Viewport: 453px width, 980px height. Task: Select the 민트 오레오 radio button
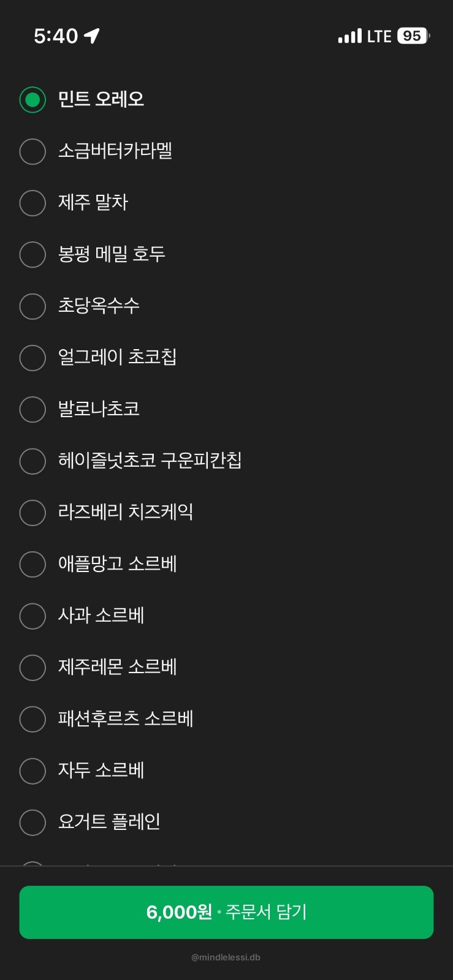pos(32,99)
